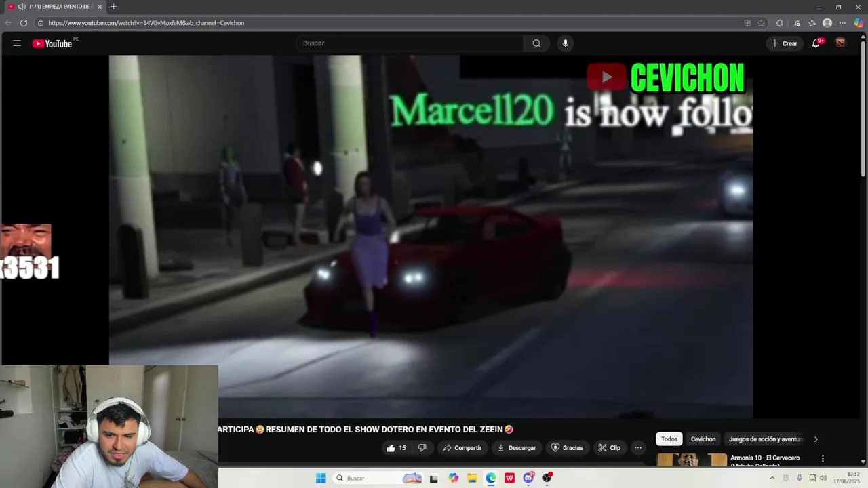
Task: Like the video with thumbs up
Action: coord(397,448)
